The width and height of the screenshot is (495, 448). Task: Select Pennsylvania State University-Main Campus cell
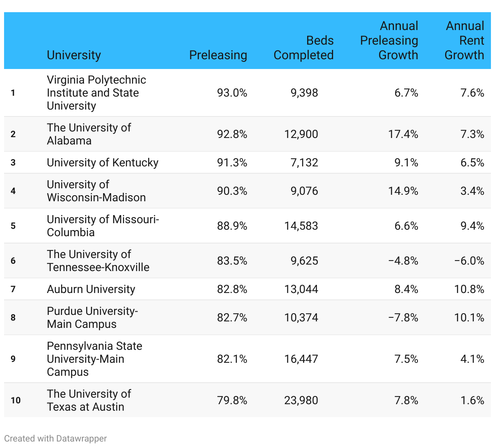(95, 359)
